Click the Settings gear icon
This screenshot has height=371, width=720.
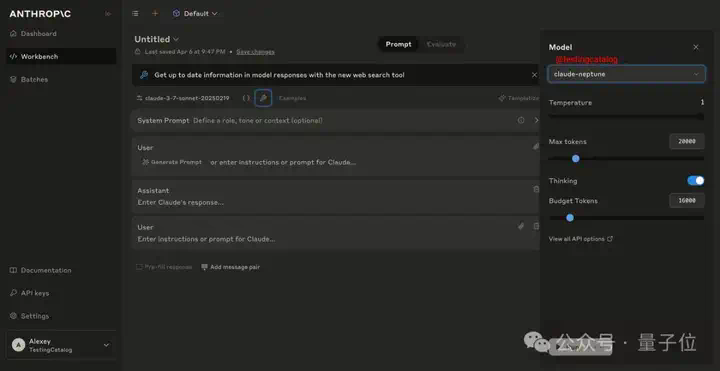(x=13, y=316)
